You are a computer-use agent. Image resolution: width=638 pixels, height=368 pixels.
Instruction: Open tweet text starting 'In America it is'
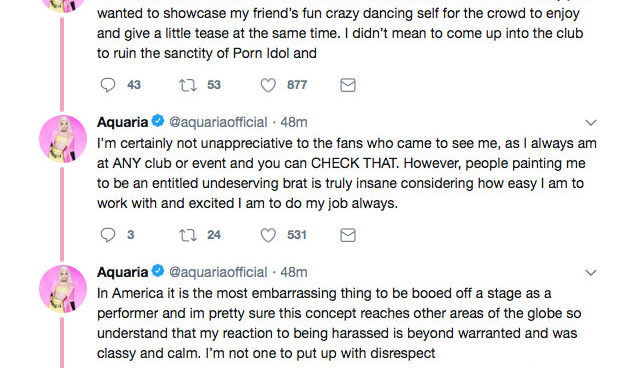[339, 323]
